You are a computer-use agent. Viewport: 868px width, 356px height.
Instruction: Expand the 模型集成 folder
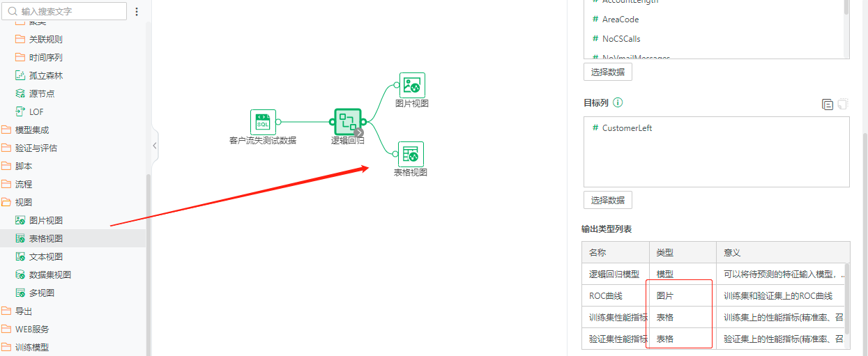(x=31, y=130)
